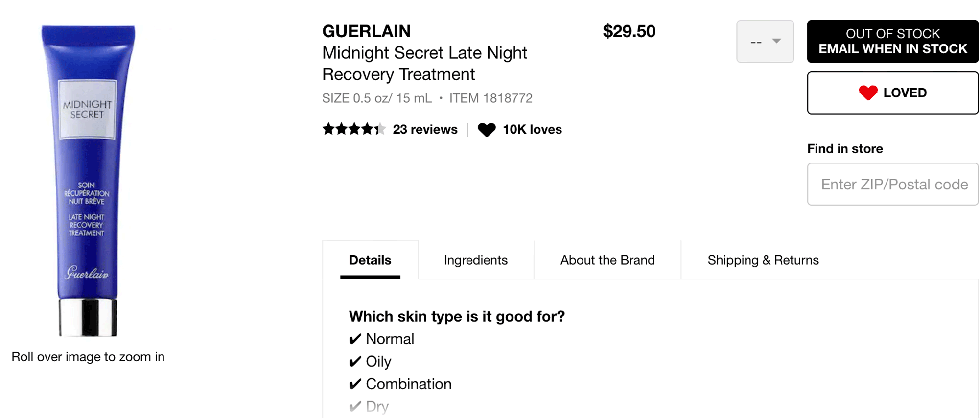
Task: Click the star rating icons
Action: (x=353, y=129)
